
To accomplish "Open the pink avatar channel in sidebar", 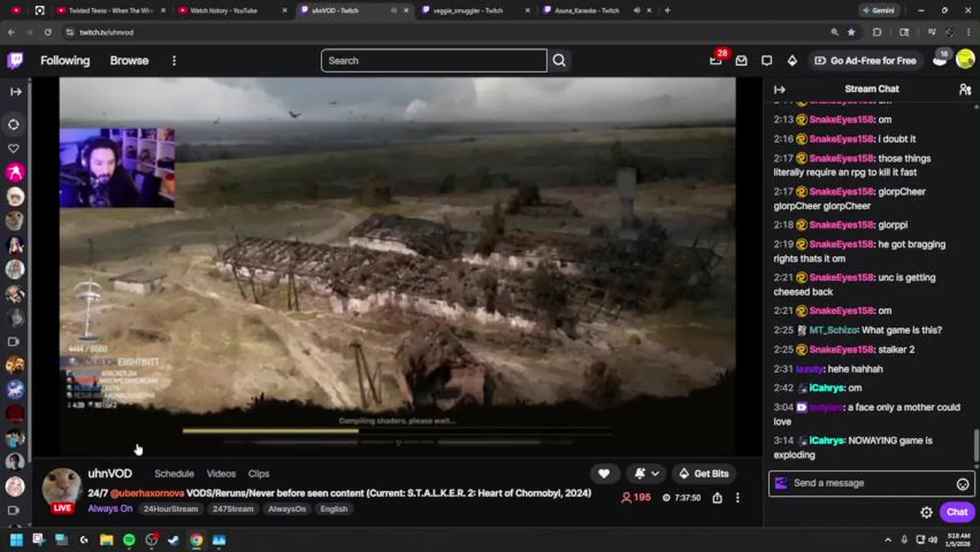I will point(15,172).
